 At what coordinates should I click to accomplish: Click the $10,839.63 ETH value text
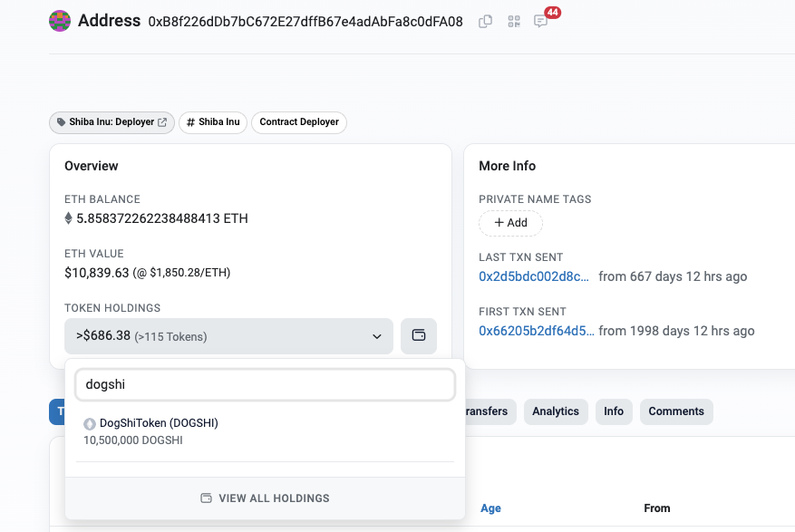click(97, 273)
